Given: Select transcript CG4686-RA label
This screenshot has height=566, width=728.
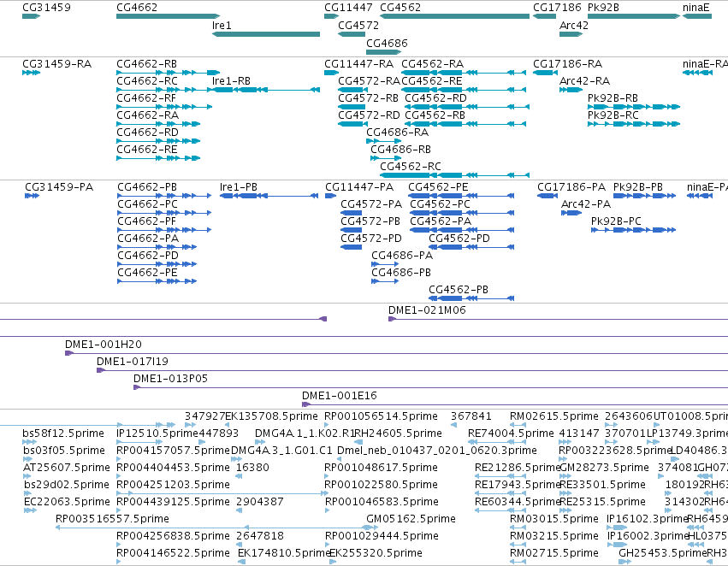Looking at the screenshot, I should click(398, 133).
